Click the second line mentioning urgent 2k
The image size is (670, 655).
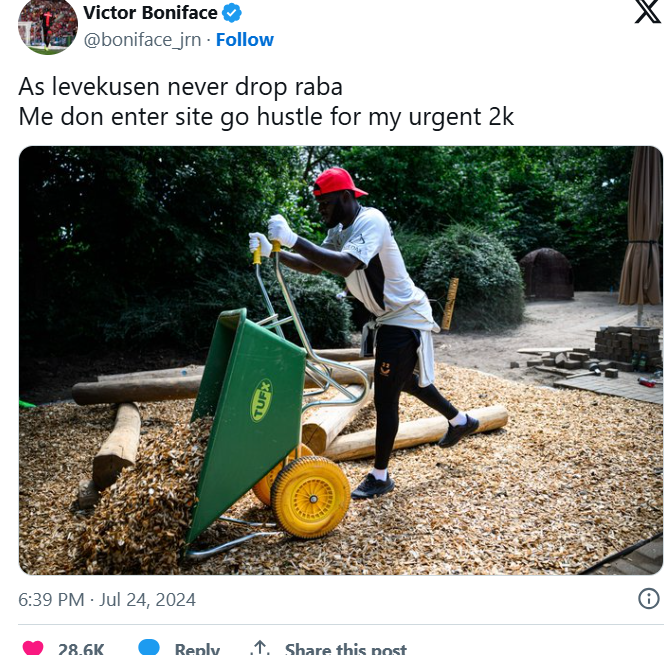[x=266, y=117]
